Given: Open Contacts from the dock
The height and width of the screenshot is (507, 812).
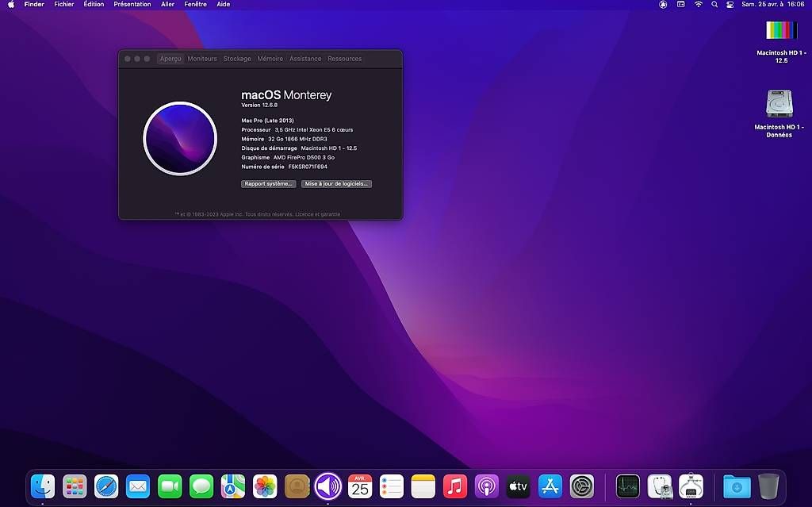Looking at the screenshot, I should pyautogui.click(x=297, y=487).
